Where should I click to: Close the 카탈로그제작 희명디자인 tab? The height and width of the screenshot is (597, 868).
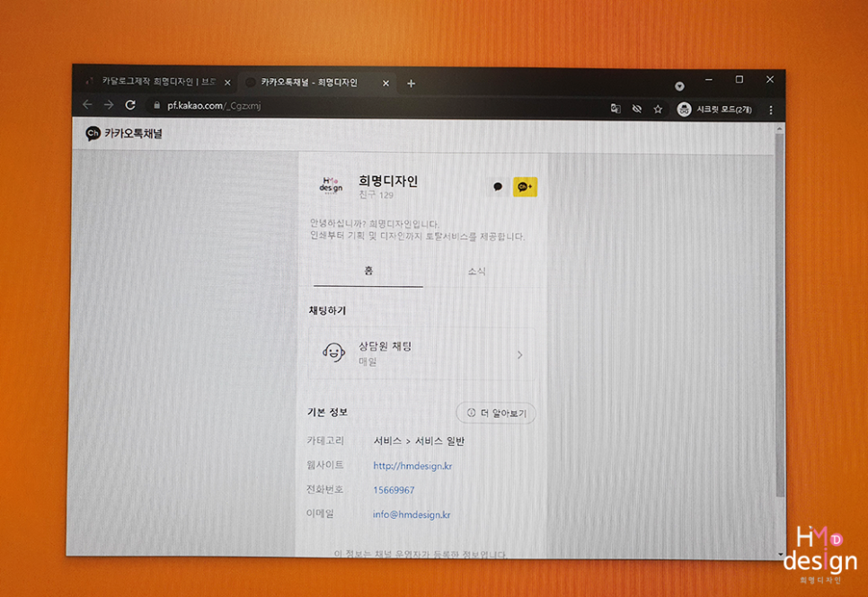[227, 83]
